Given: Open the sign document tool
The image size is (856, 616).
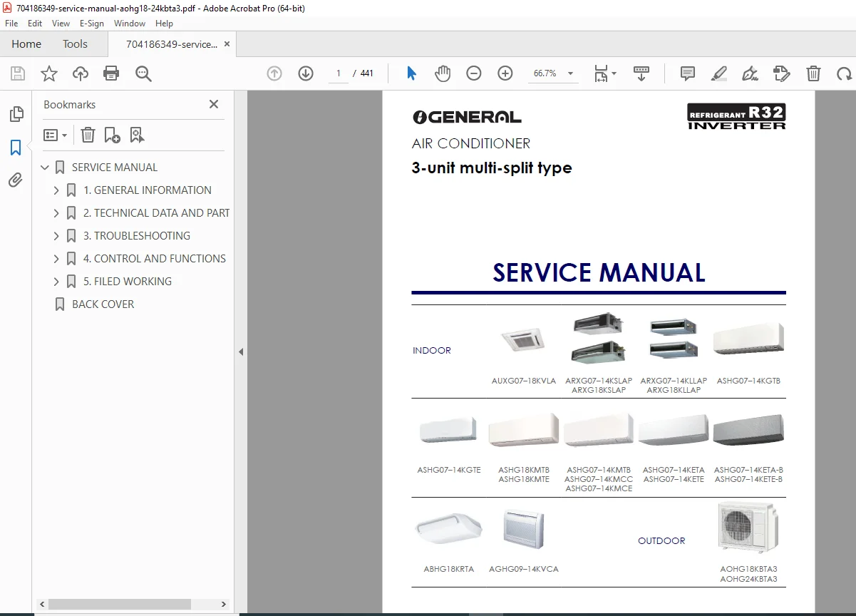Looking at the screenshot, I should (x=750, y=73).
